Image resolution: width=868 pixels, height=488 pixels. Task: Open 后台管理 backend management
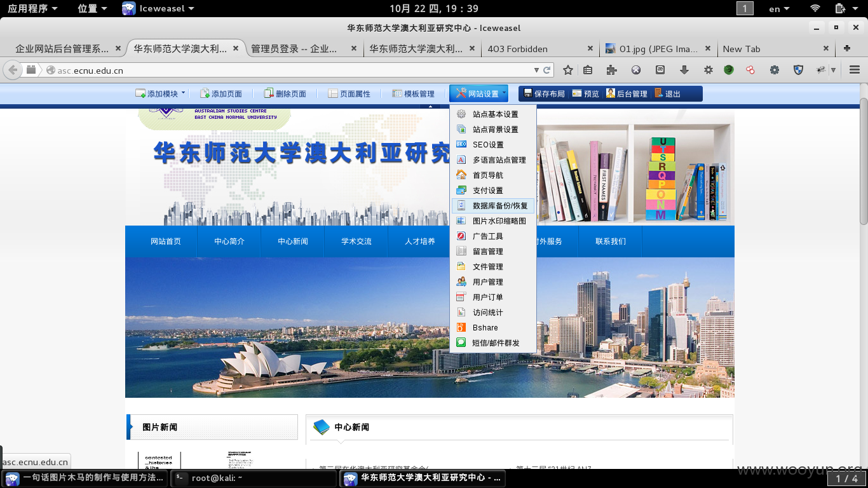627,93
